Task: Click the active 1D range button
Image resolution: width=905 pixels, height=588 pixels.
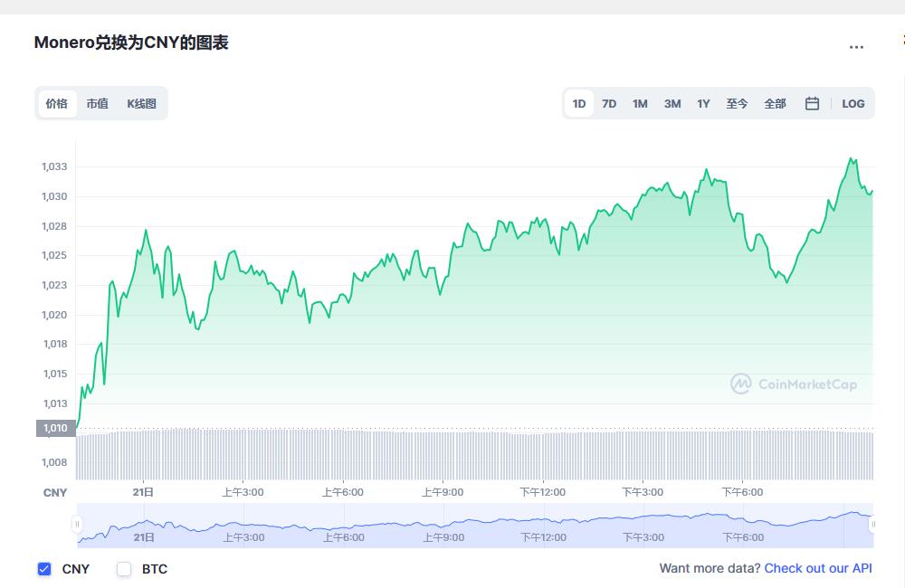Action: 578,103
